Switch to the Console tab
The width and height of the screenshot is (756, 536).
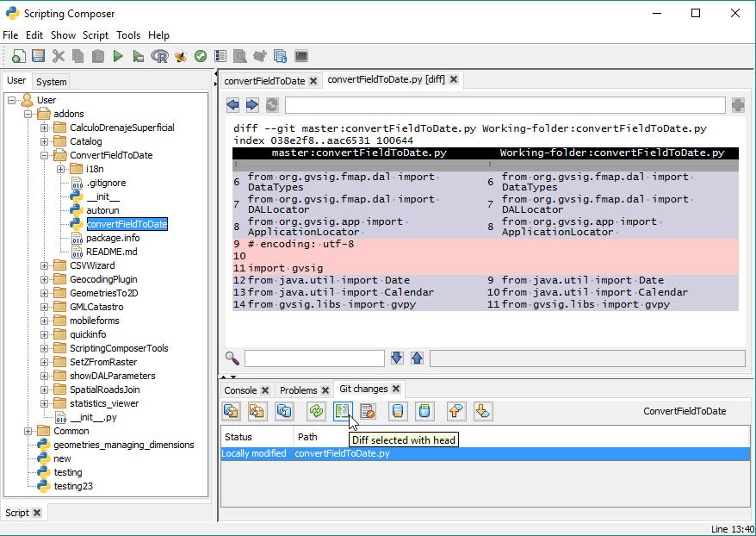(x=240, y=390)
